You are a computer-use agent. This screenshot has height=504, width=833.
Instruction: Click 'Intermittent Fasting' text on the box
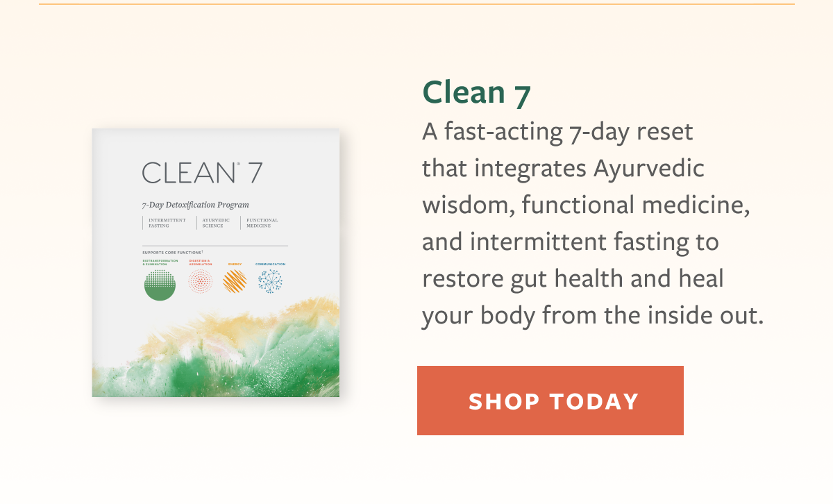point(167,223)
